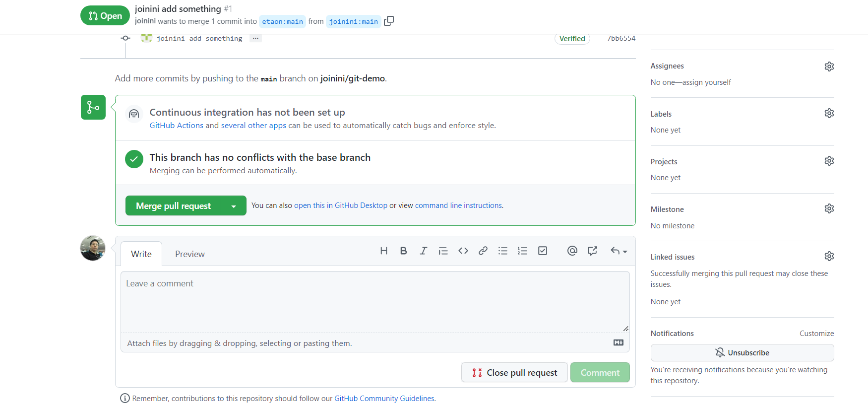
Task: Open Projects settings gear
Action: pyautogui.click(x=829, y=161)
